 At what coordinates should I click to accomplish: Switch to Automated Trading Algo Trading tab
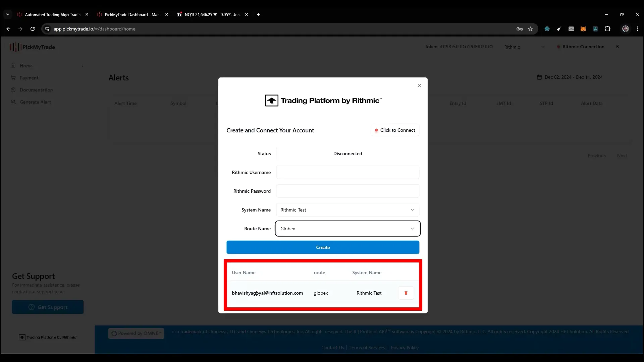pos(52,14)
